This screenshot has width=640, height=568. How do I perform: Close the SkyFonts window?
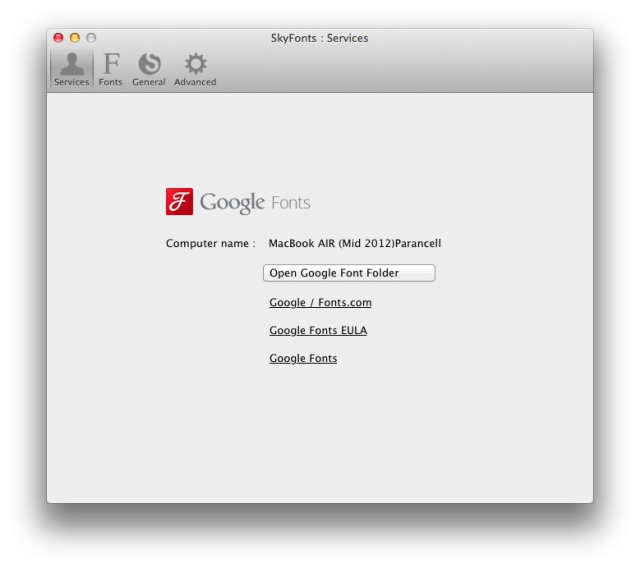point(58,38)
